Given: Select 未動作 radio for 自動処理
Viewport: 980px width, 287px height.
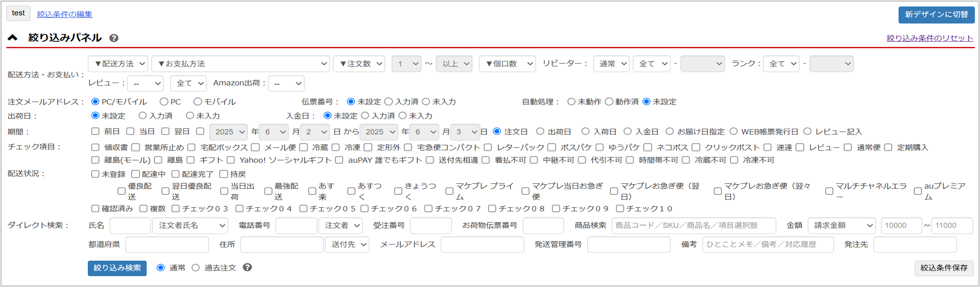Looking at the screenshot, I should (x=571, y=102).
